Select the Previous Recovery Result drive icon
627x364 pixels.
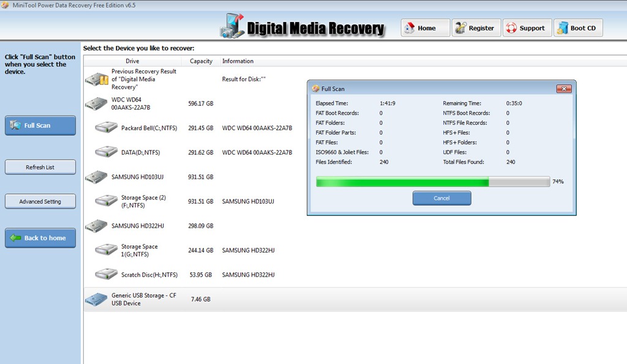[97, 79]
